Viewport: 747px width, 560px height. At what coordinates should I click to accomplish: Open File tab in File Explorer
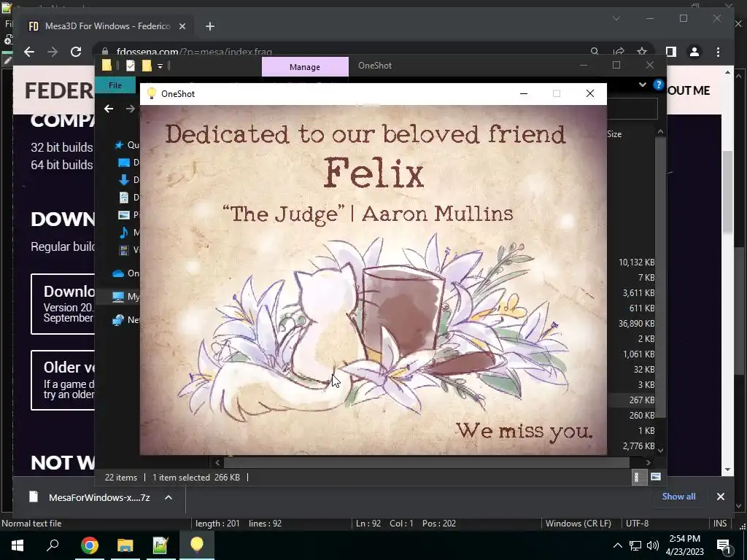115,85
